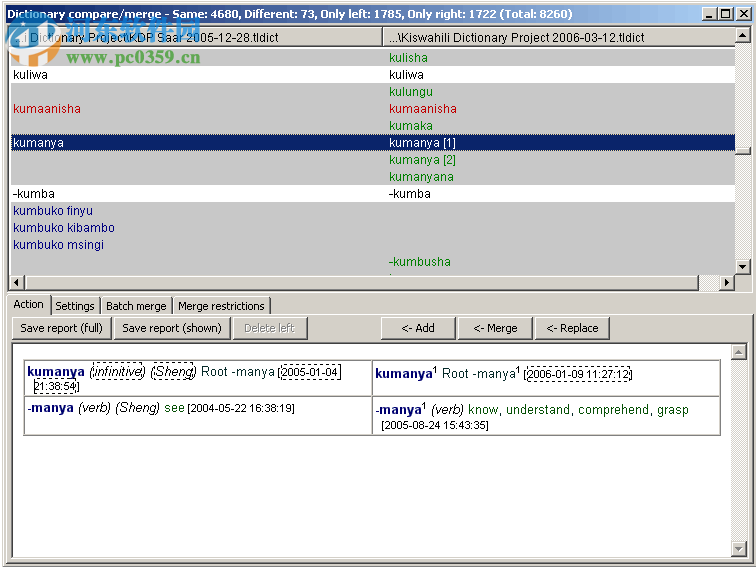Click list scrollbar down arrow

[742, 266]
